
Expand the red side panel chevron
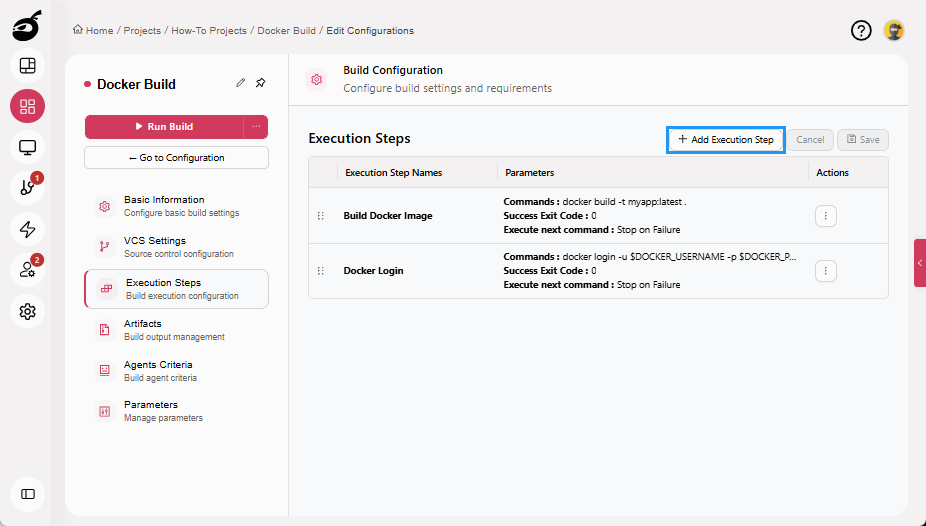click(x=920, y=263)
